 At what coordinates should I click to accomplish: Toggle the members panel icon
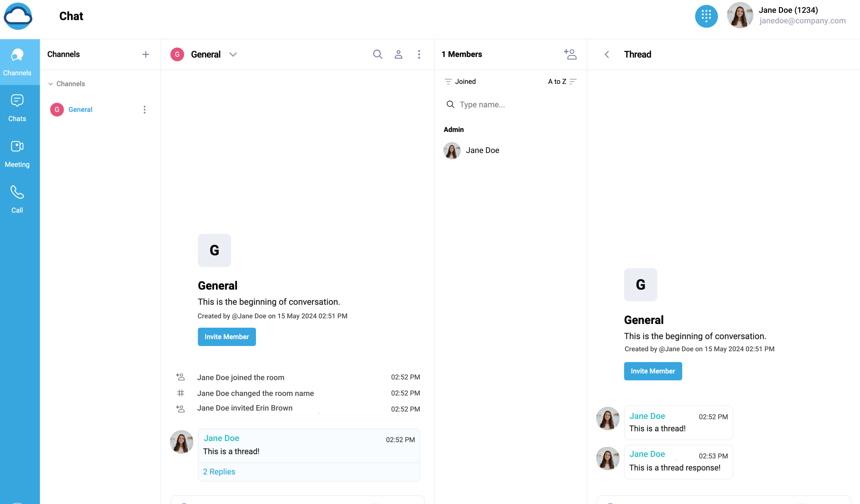[x=398, y=54]
